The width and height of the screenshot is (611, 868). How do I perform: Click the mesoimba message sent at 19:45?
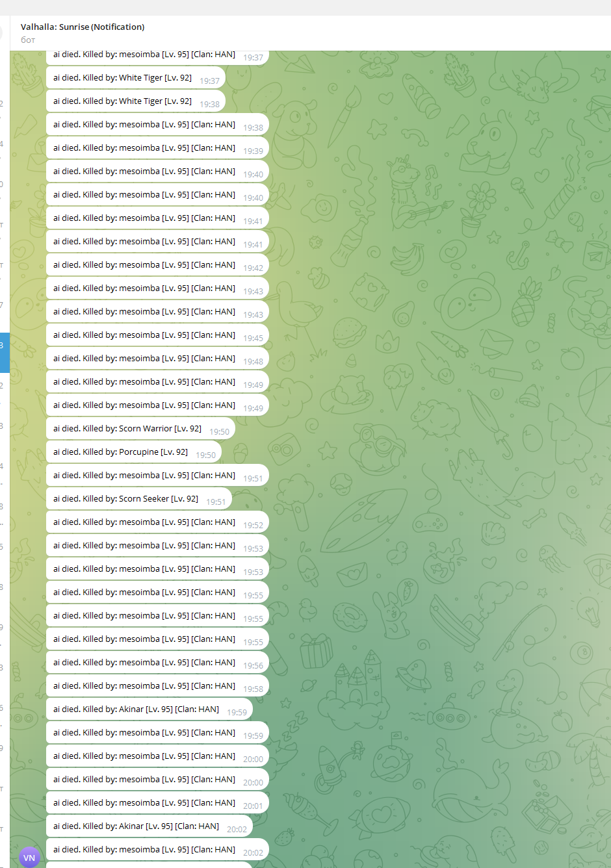pos(157,335)
